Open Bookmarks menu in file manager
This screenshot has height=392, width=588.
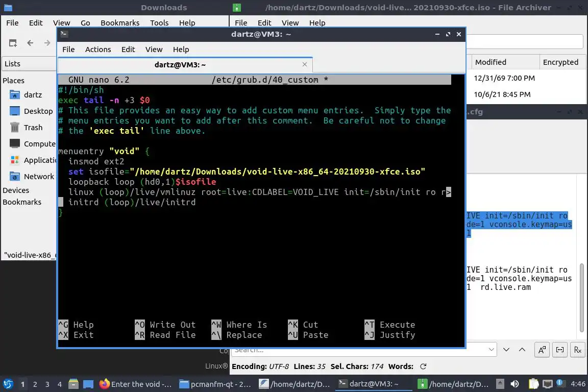click(120, 23)
